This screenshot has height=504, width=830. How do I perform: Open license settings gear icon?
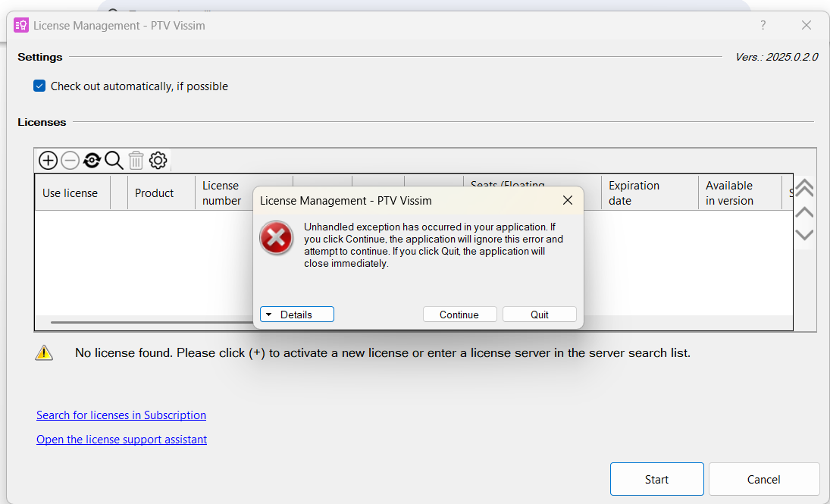pyautogui.click(x=158, y=160)
